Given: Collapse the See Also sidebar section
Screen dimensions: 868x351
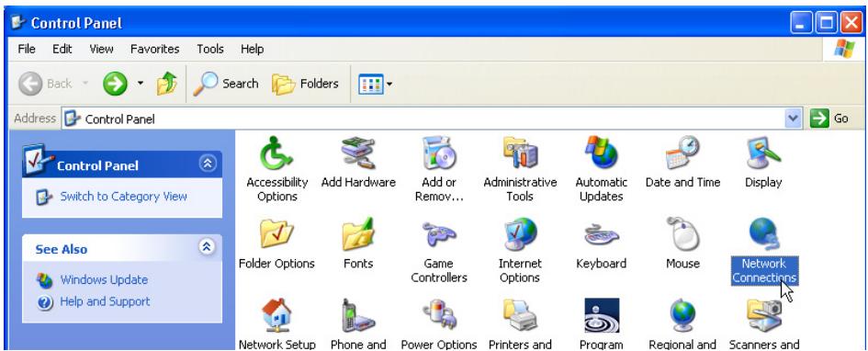Looking at the screenshot, I should 208,247.
